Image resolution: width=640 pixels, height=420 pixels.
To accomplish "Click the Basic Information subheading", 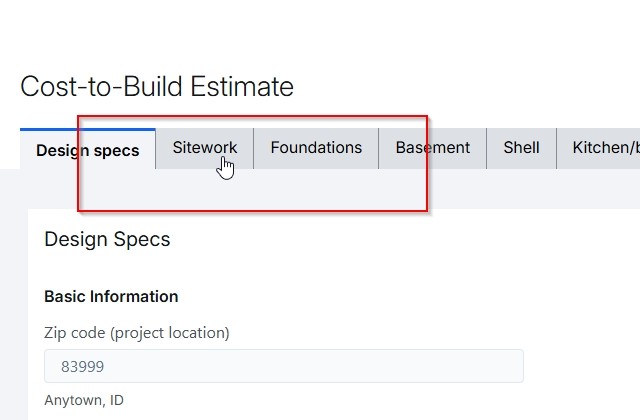I will pyautogui.click(x=111, y=296).
